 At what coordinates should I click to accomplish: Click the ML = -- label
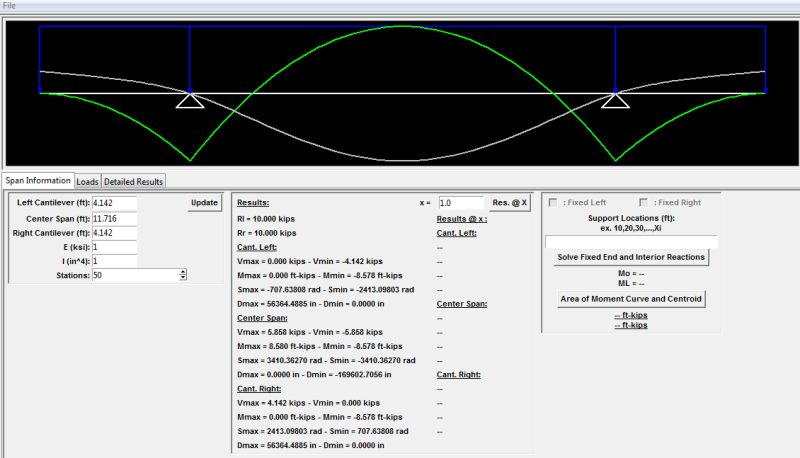pos(631,284)
